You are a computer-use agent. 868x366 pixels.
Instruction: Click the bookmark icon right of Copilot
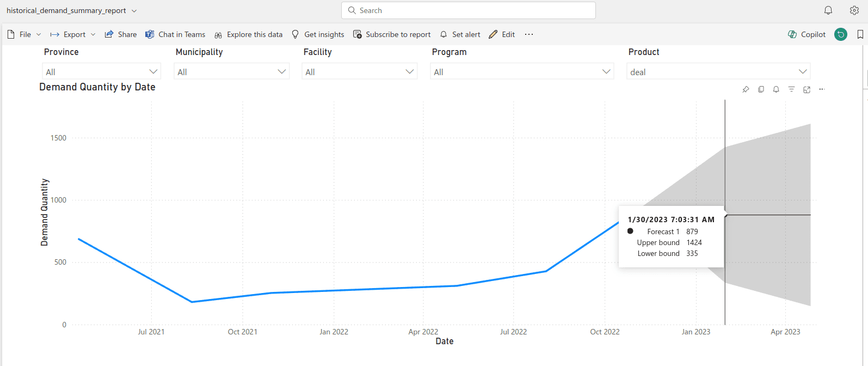tap(860, 34)
